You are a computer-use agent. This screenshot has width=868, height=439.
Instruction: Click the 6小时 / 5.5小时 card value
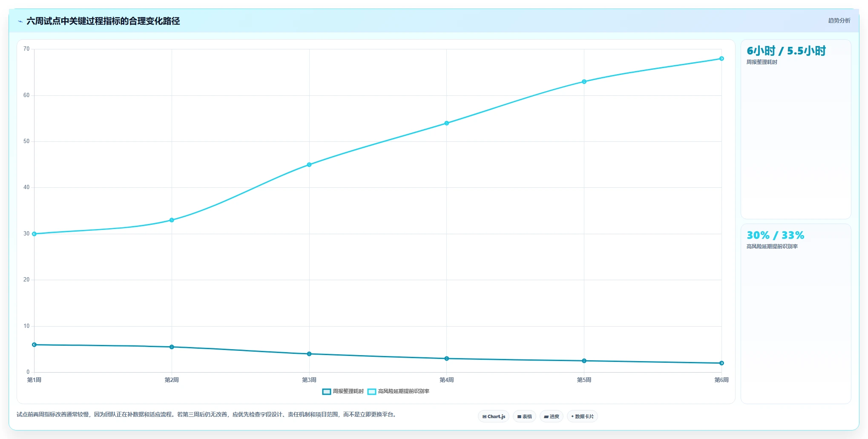click(x=786, y=51)
